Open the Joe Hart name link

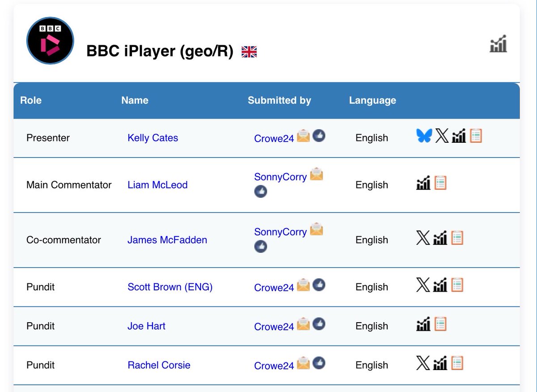[x=146, y=326]
